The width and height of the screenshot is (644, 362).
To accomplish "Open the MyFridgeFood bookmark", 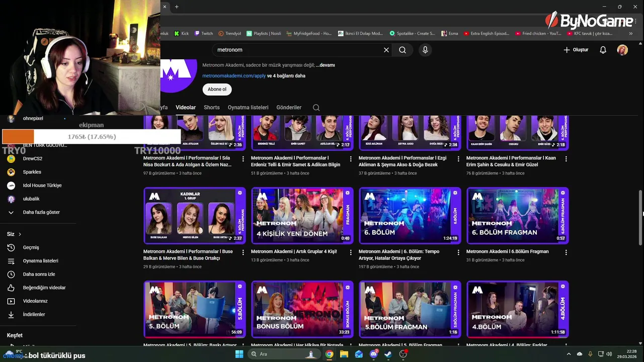I will (x=309, y=34).
